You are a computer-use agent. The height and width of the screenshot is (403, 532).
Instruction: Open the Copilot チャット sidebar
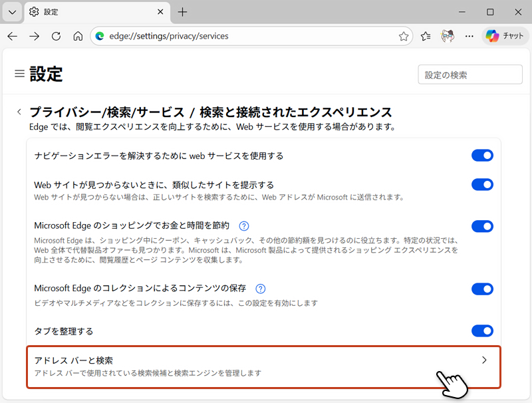click(x=505, y=36)
